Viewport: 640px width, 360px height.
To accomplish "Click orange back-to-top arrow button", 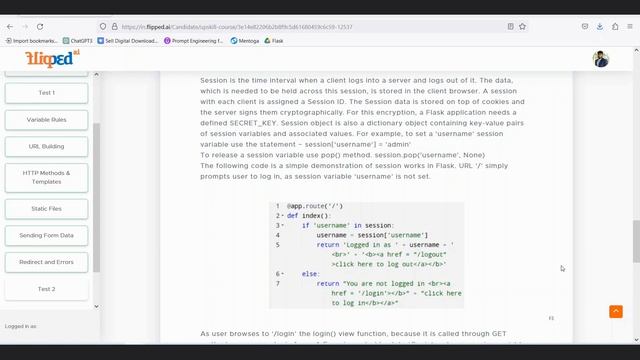I will [616, 311].
